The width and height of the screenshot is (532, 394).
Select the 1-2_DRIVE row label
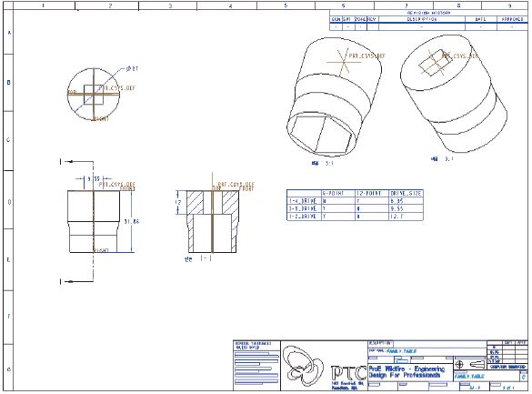pyautogui.click(x=303, y=217)
